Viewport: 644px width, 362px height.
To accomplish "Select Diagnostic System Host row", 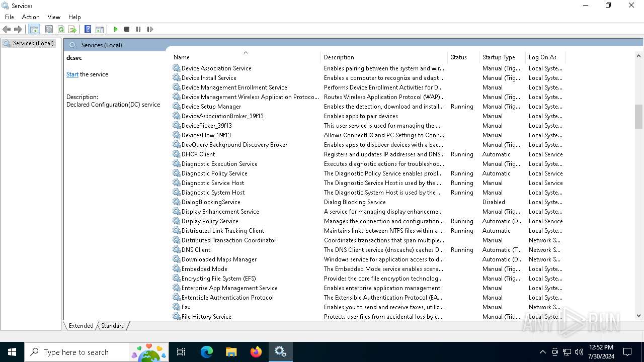I will point(368,193).
